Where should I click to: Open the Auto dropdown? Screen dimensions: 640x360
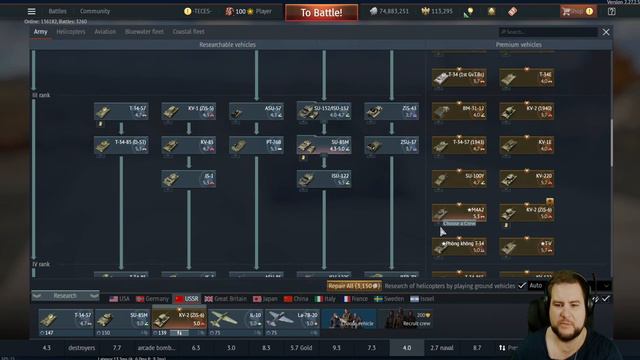[x=570, y=286]
